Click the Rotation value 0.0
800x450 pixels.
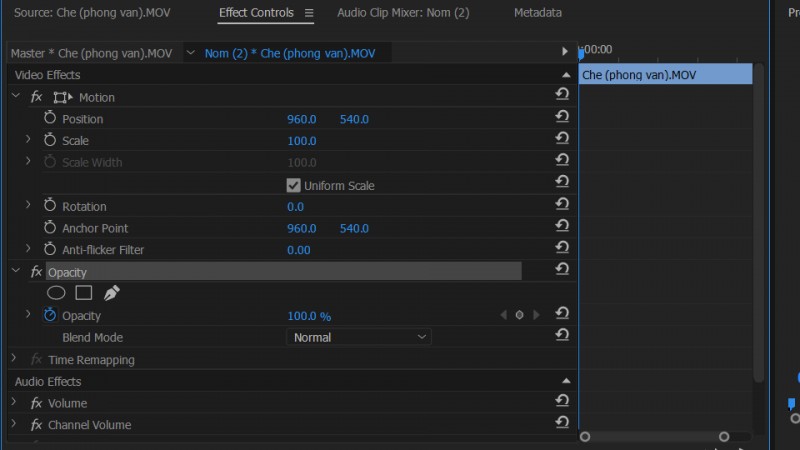coord(295,207)
